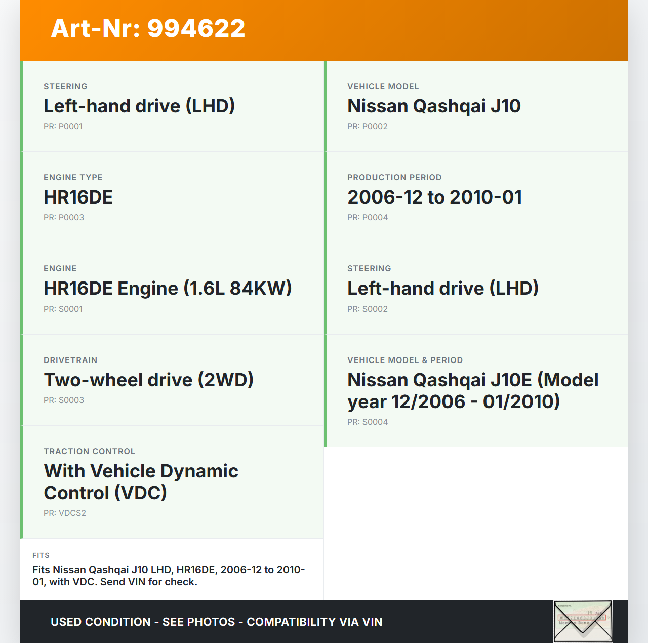Click the PR: S0003 code
648x644 pixels.
click(64, 400)
